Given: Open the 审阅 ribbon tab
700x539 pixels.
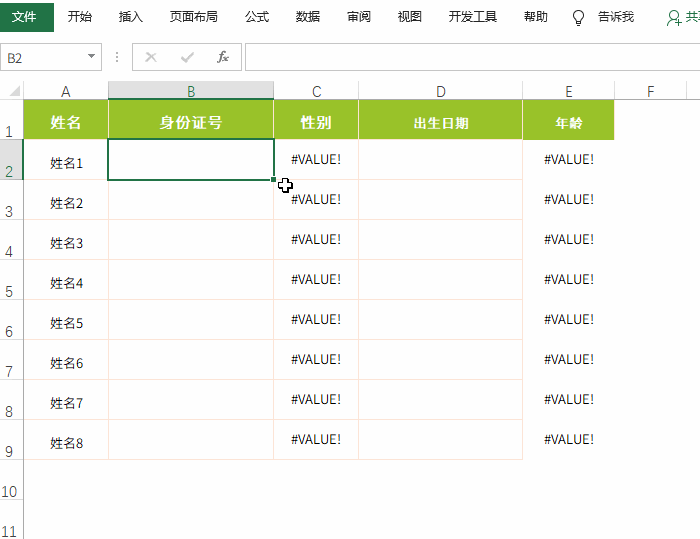Looking at the screenshot, I should [x=358, y=17].
